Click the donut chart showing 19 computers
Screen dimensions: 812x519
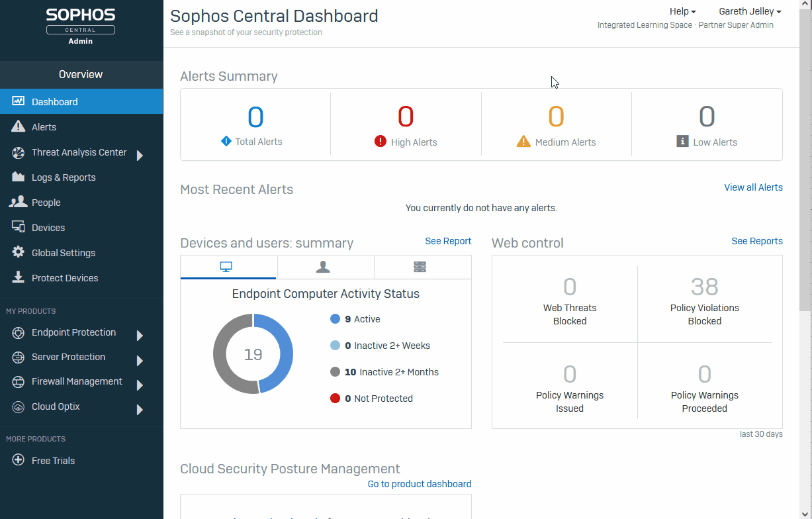(253, 354)
